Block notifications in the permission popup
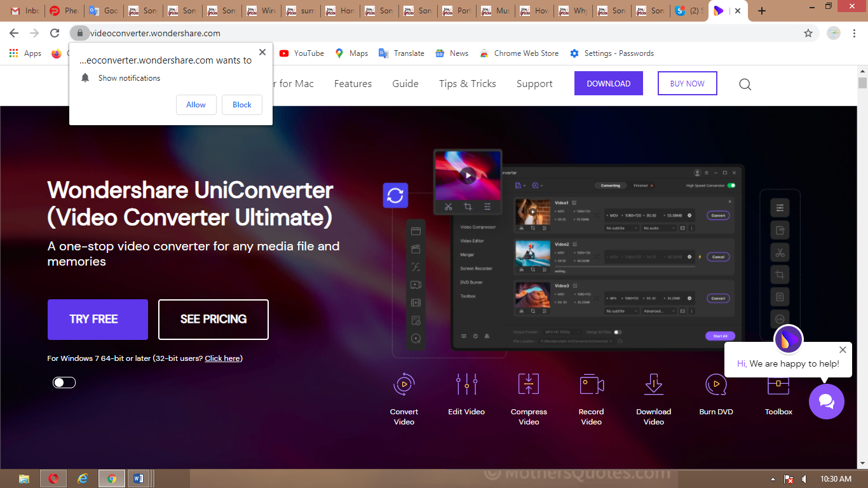Image resolution: width=868 pixels, height=488 pixels. [242, 105]
